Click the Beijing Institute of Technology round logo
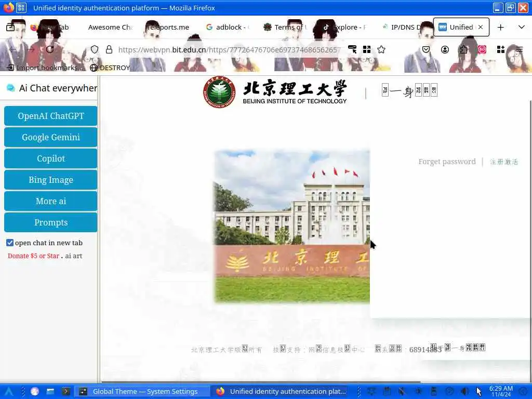532x399 pixels. coord(219,92)
